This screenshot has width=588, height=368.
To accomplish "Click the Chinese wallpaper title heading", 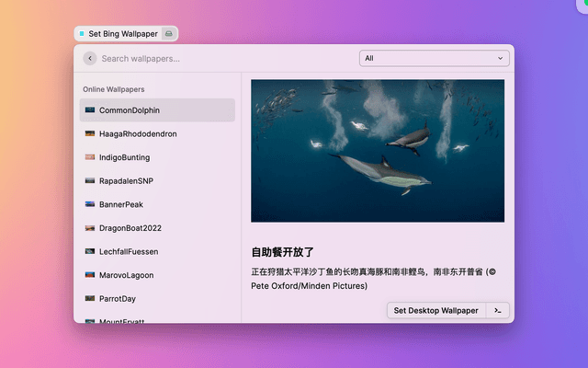I will pos(283,251).
